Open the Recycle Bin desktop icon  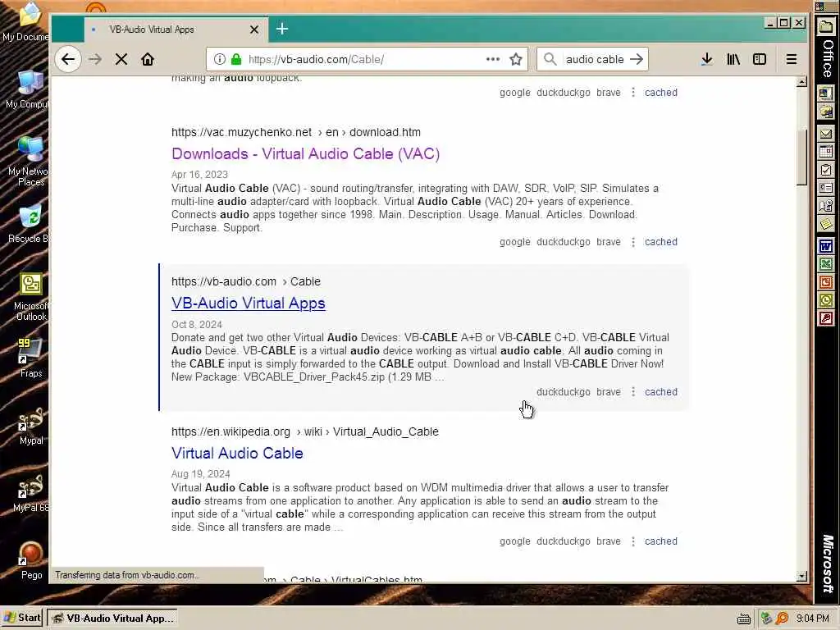coord(29,223)
